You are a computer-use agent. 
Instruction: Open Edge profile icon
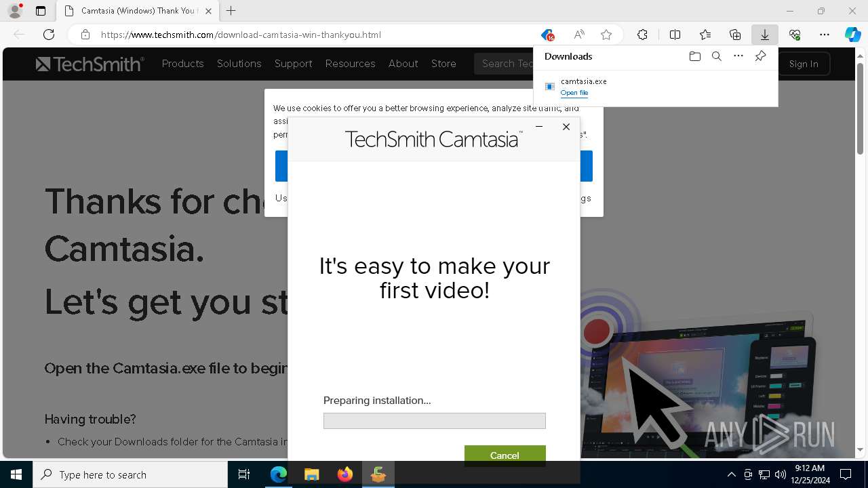click(15, 11)
